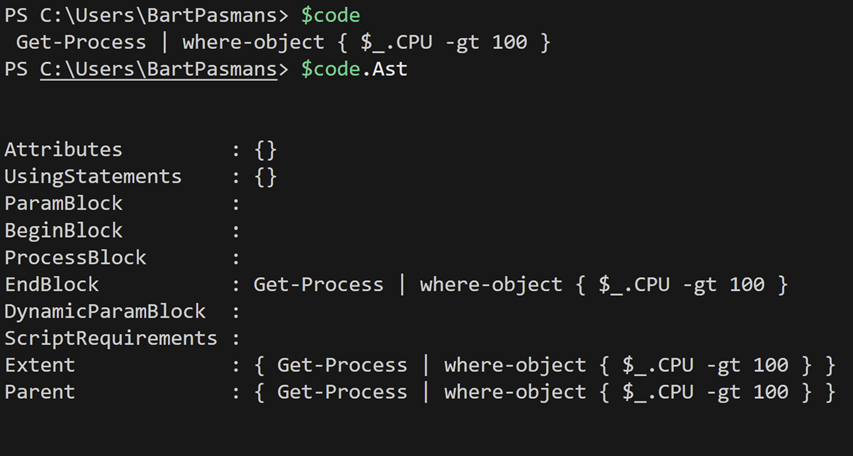
Task: Select the Attributes property label
Action: [x=63, y=150]
